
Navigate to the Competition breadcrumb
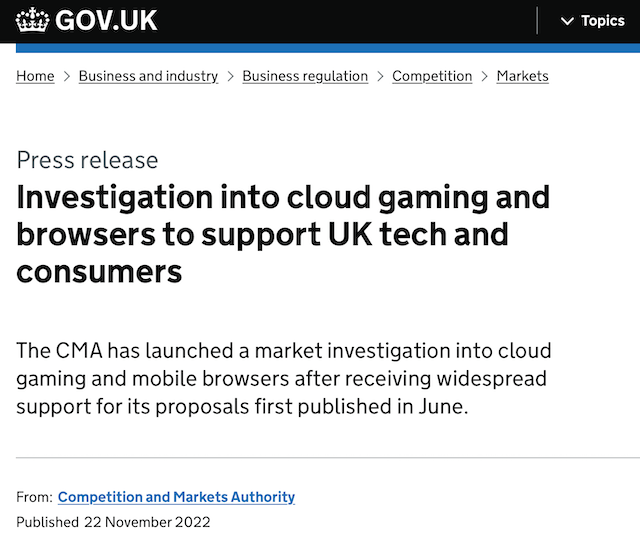(x=432, y=76)
